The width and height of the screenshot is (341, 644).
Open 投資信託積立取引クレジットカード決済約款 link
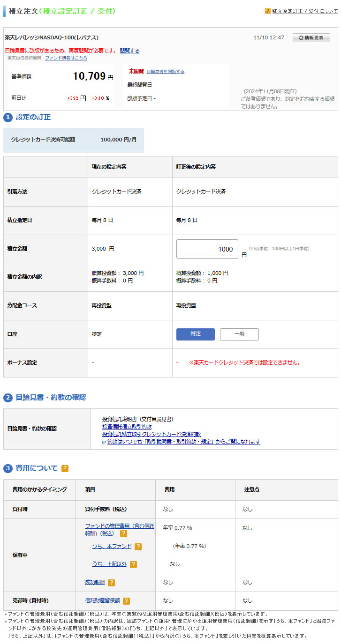(x=151, y=434)
